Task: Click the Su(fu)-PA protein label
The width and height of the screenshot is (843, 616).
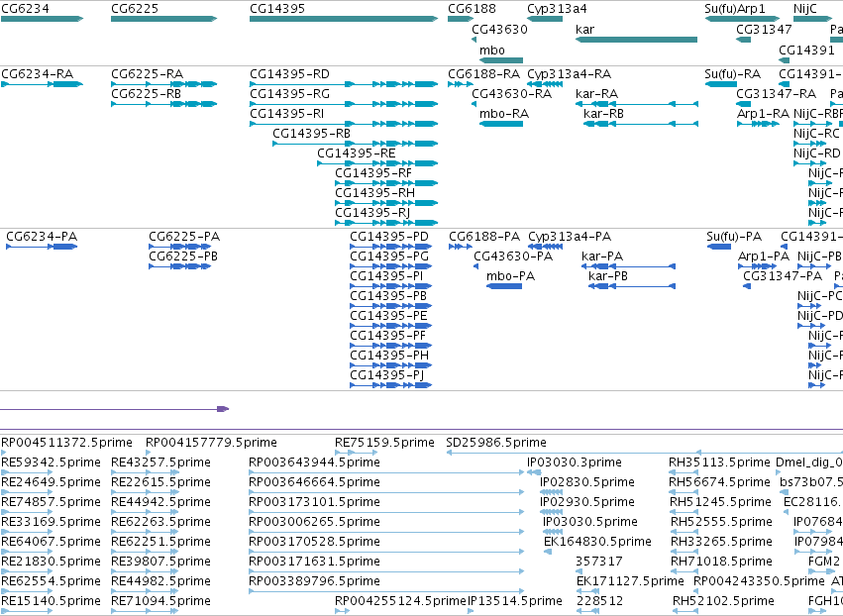Action: click(x=734, y=237)
